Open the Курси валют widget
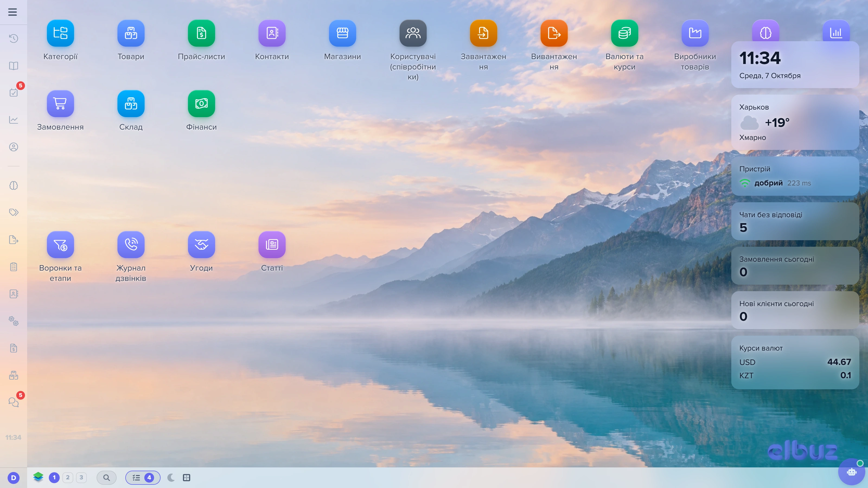Image resolution: width=868 pixels, height=488 pixels. [795, 362]
